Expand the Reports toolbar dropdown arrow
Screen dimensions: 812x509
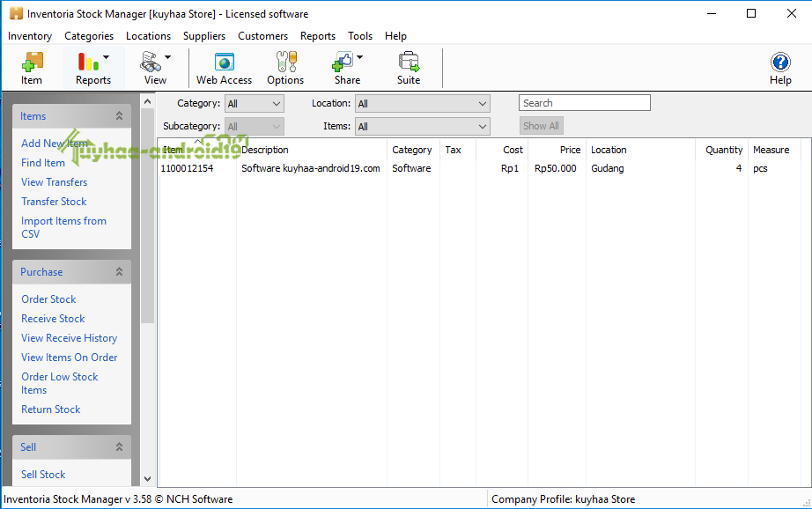107,57
